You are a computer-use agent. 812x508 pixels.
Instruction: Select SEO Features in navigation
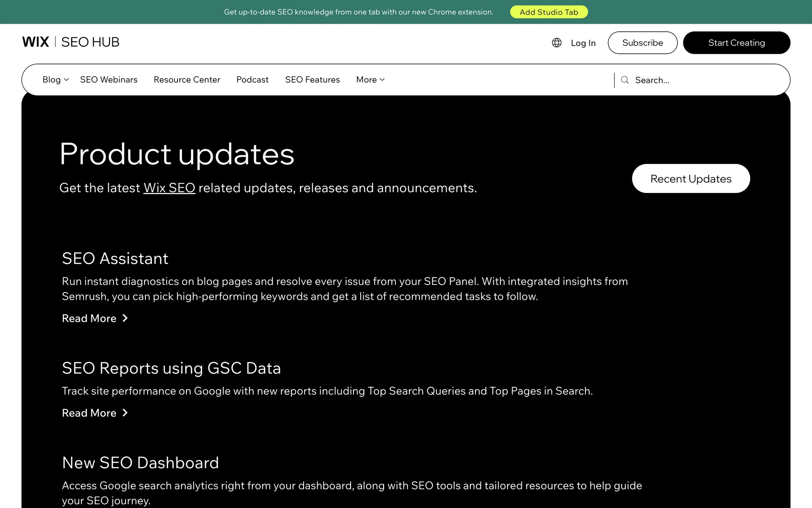312,80
